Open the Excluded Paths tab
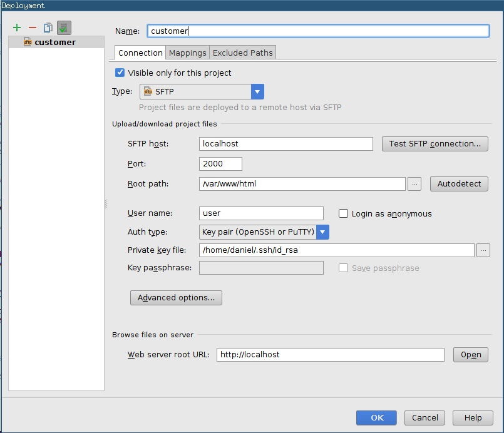This screenshot has height=433, width=504. coord(242,53)
